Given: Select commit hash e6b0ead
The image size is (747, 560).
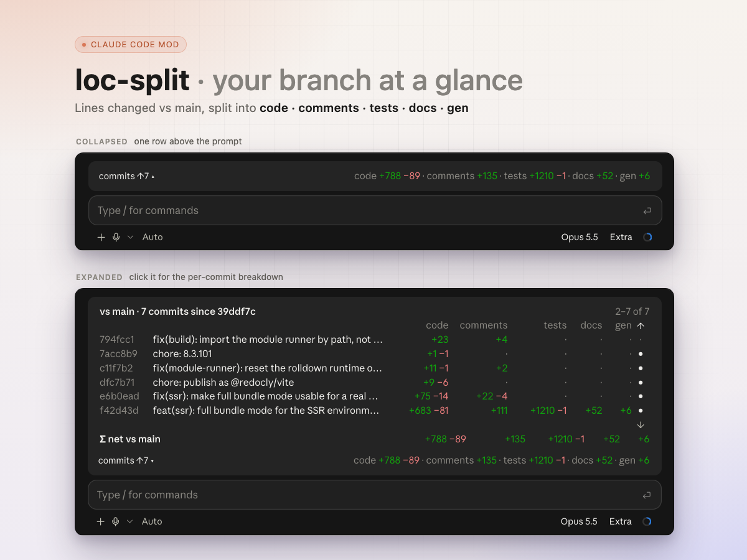Looking at the screenshot, I should tap(118, 396).
